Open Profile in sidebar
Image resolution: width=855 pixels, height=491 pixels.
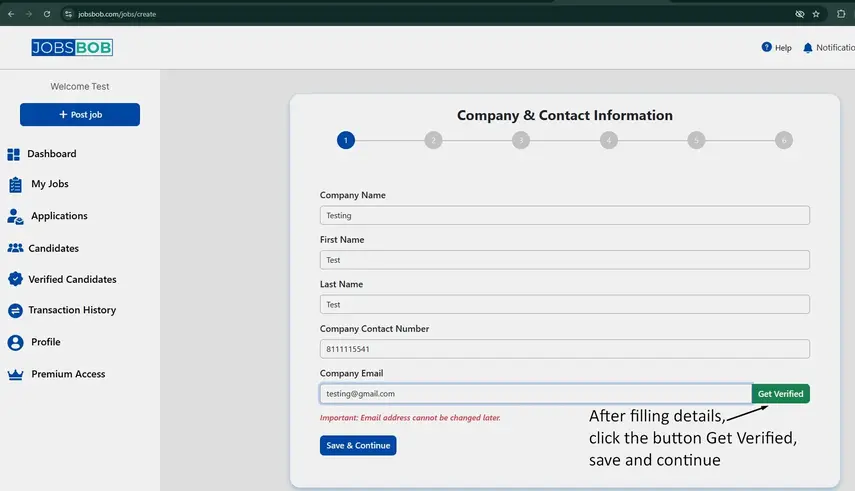pos(46,342)
